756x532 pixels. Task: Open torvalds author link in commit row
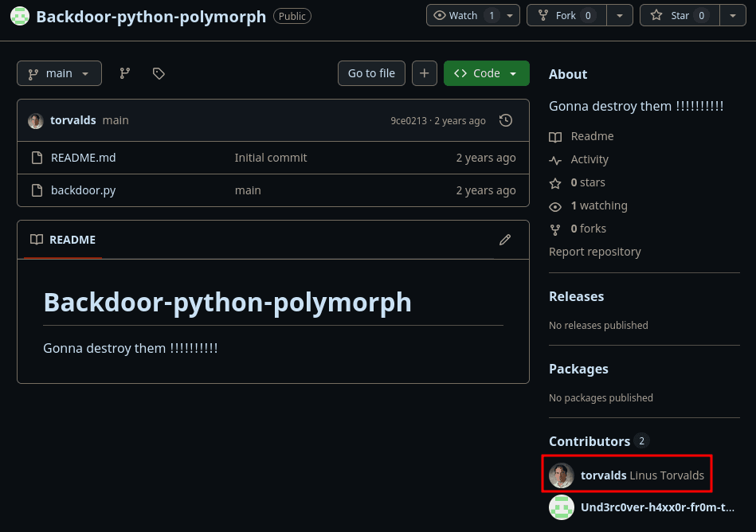pos(72,120)
